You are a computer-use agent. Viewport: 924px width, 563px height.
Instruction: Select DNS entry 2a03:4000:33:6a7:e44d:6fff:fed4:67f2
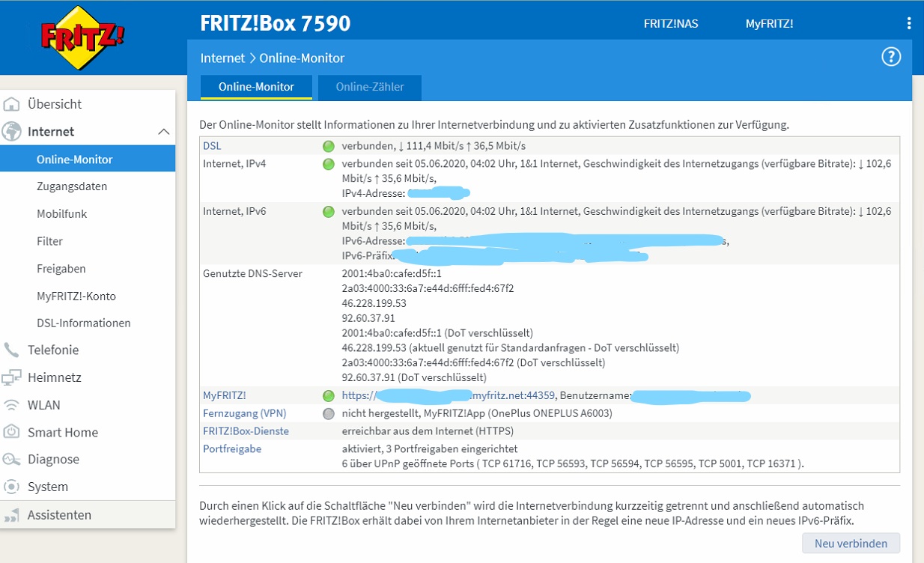pyautogui.click(x=428, y=288)
